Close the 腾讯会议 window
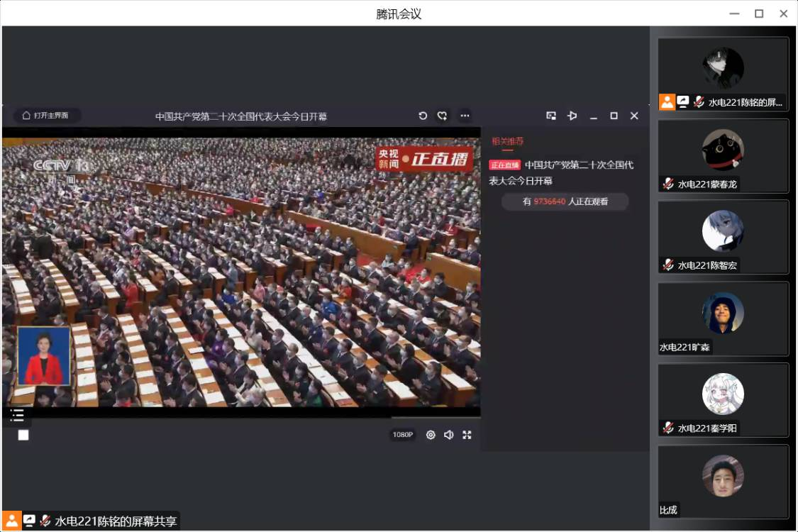Screen dimensions: 798x532 click(x=784, y=13)
